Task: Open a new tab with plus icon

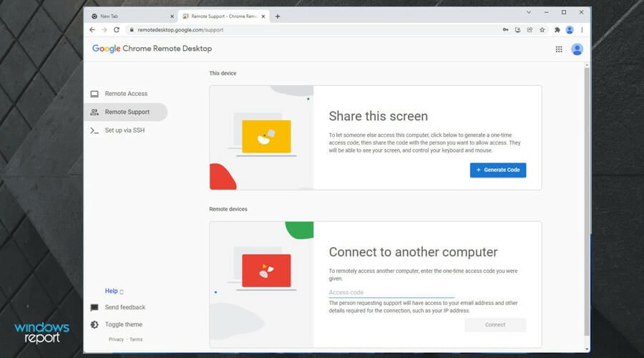Action: pyautogui.click(x=278, y=16)
